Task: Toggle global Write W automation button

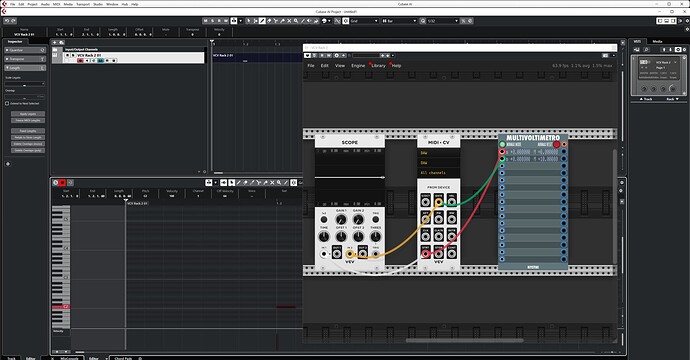Action: (225, 21)
